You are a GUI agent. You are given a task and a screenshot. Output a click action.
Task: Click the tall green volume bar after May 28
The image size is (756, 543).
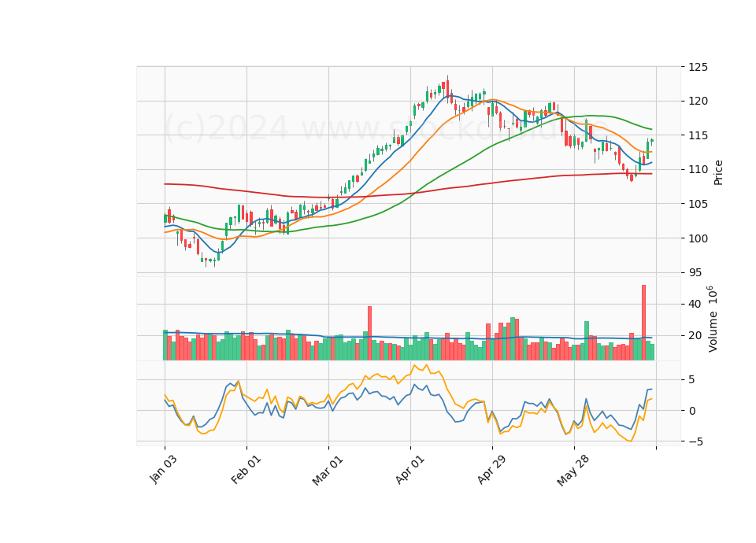pos(586,341)
